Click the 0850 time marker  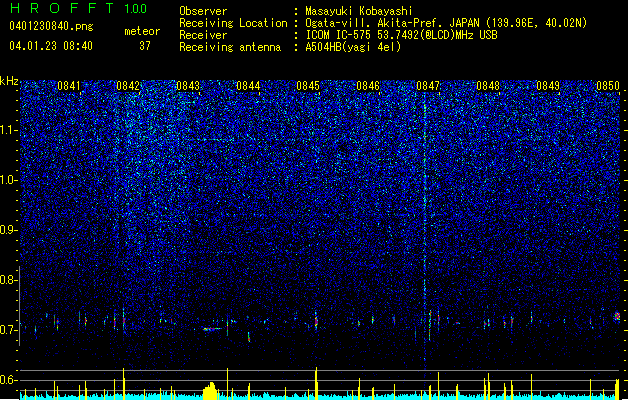pyautogui.click(x=608, y=86)
